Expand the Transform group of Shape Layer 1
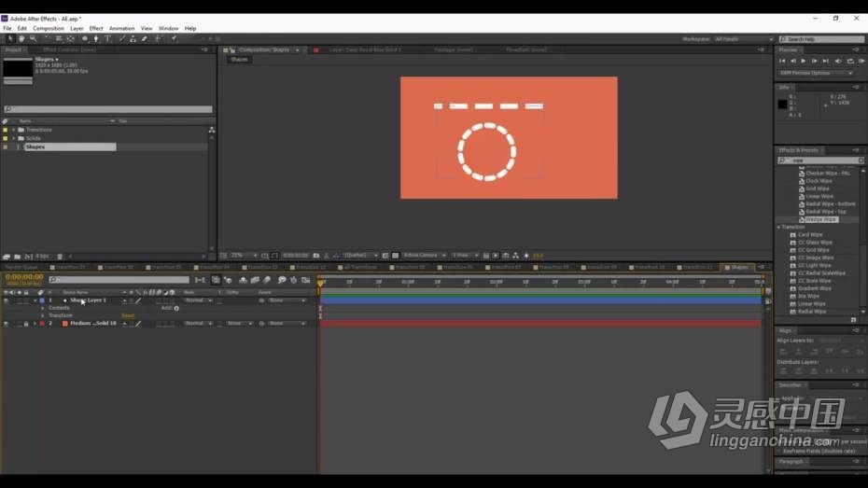 point(43,315)
